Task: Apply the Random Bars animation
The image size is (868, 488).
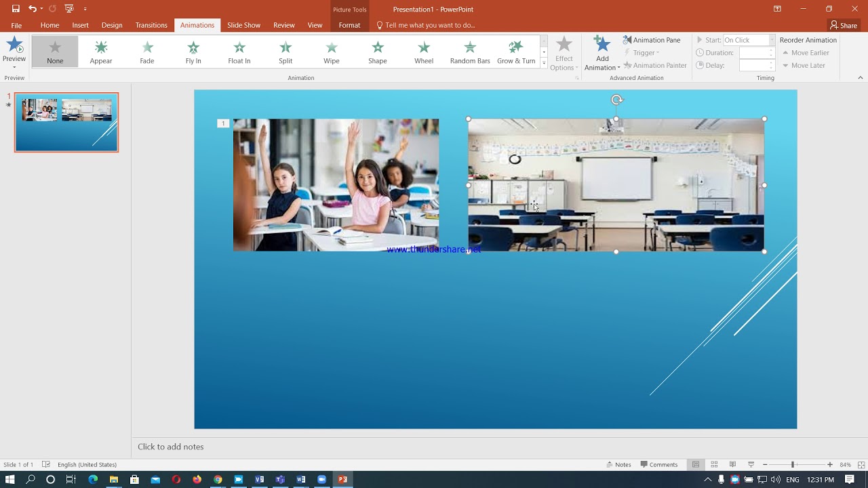Action: point(470,52)
